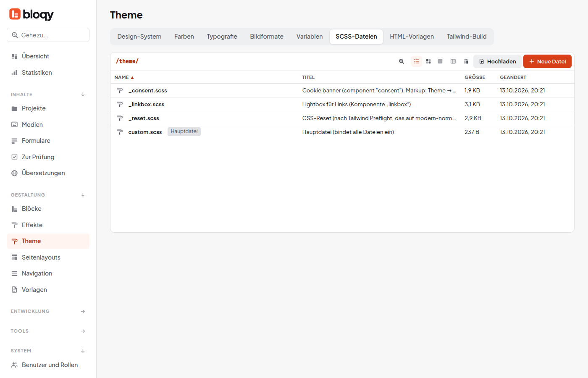Focus the 'Gehe zu ...' search field

click(x=48, y=35)
